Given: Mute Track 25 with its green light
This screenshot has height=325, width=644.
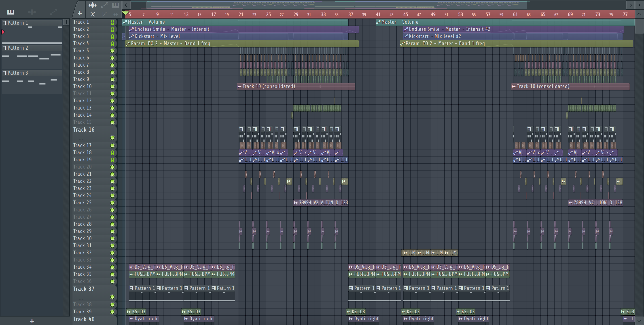Looking at the screenshot, I should [112, 203].
